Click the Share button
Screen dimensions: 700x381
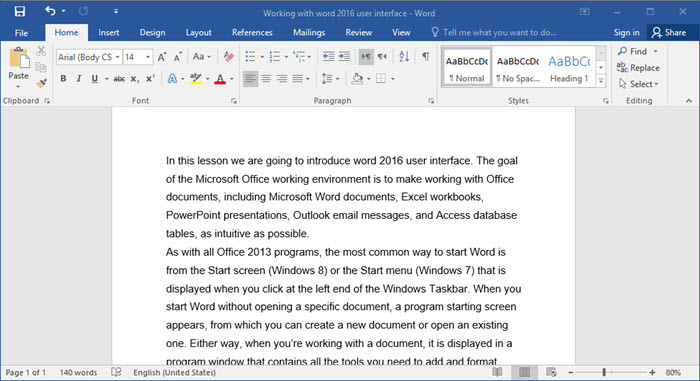coord(669,33)
